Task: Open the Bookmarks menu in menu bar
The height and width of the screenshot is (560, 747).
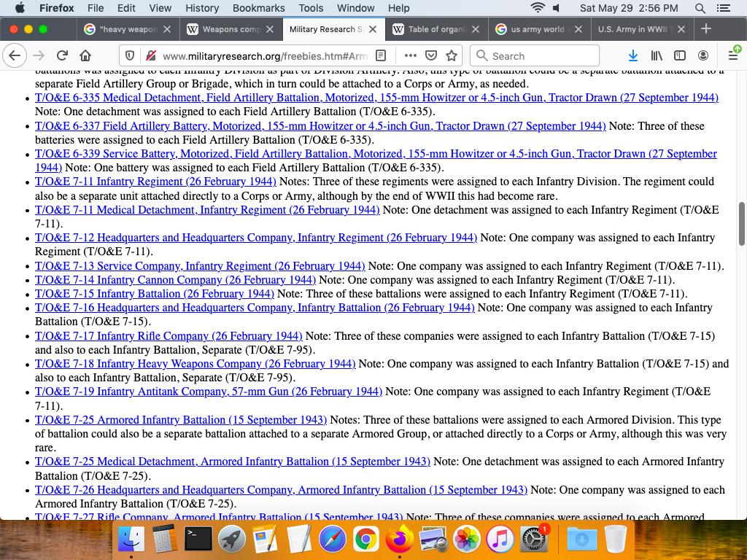Action: click(x=258, y=8)
